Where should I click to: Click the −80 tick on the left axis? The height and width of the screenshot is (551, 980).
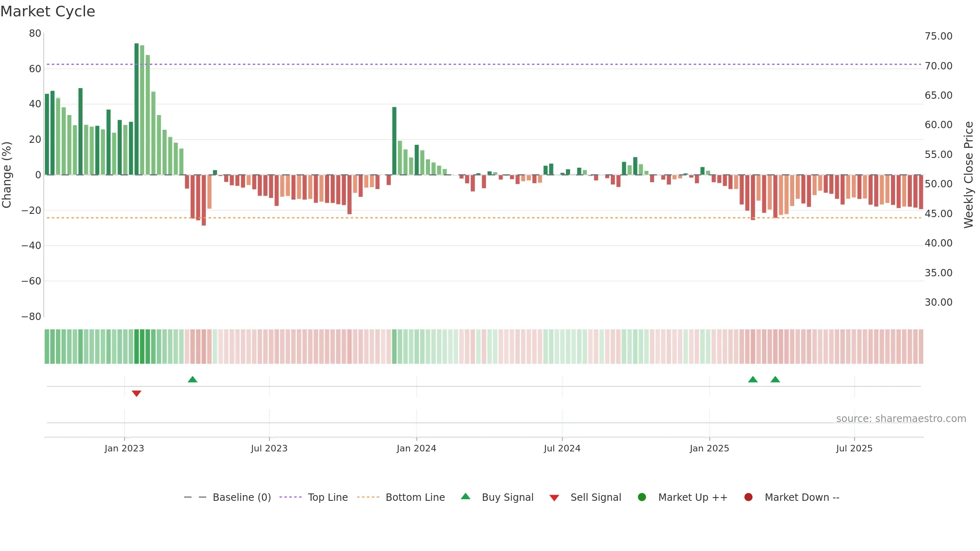[31, 316]
